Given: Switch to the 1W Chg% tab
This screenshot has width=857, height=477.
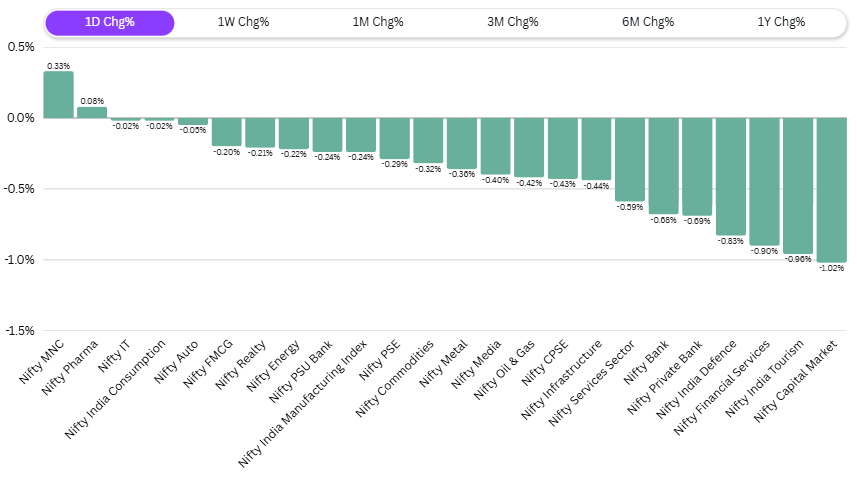Looking at the screenshot, I should pyautogui.click(x=243, y=23).
